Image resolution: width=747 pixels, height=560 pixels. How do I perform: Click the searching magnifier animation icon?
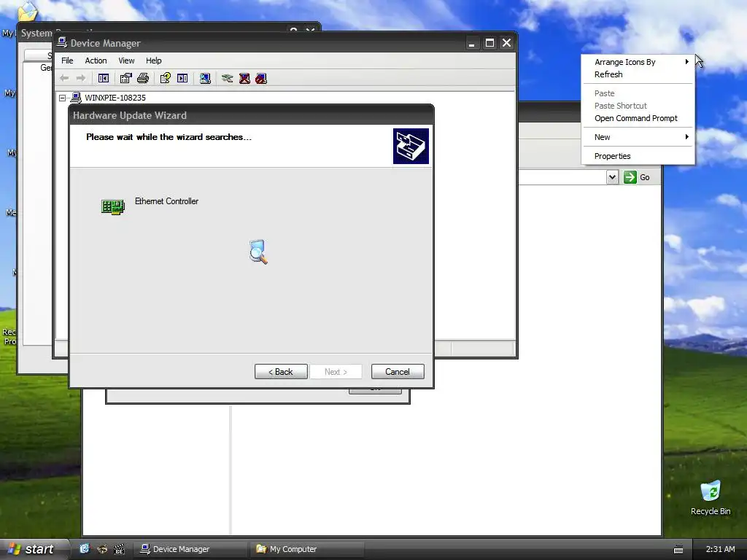(x=258, y=252)
